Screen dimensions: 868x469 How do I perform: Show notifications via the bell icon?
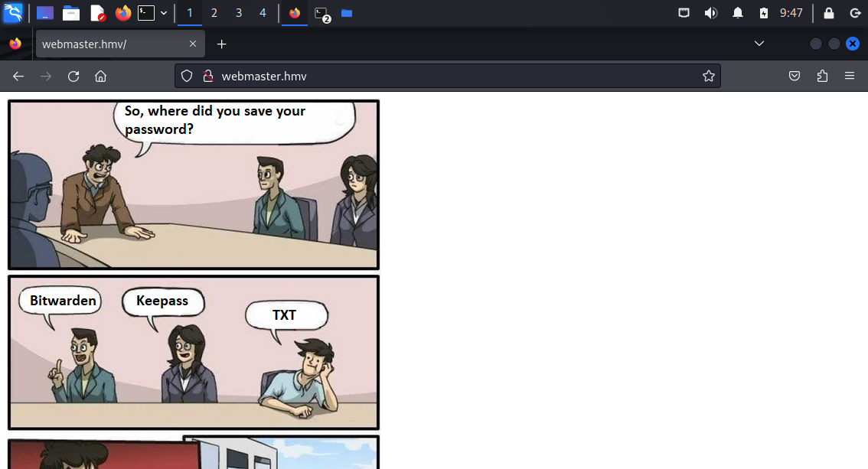(737, 13)
